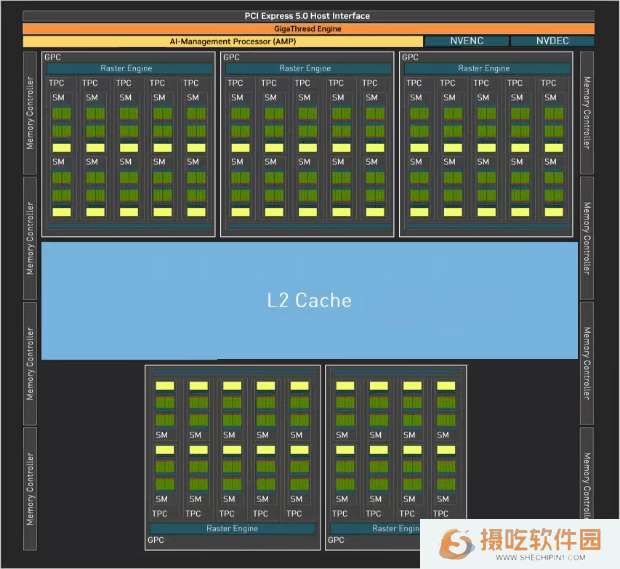The height and width of the screenshot is (569, 620).
Task: Select the bottom-left Memory Controller block
Action: pos(30,489)
